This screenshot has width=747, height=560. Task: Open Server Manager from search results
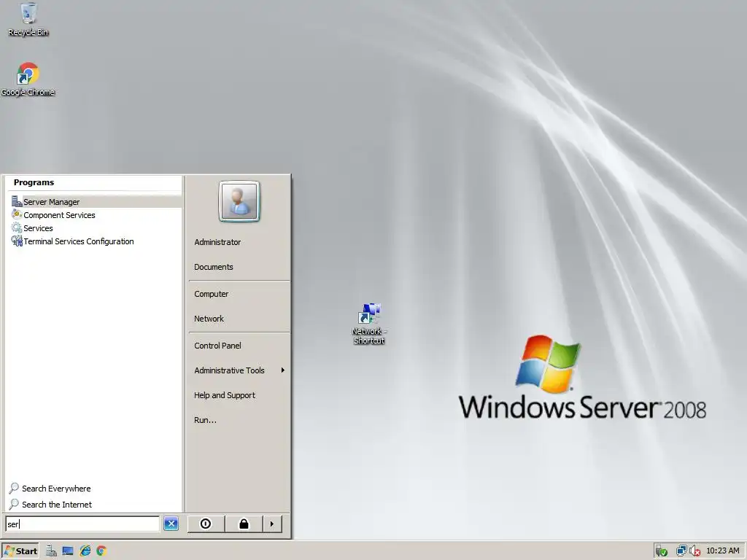tap(95, 202)
